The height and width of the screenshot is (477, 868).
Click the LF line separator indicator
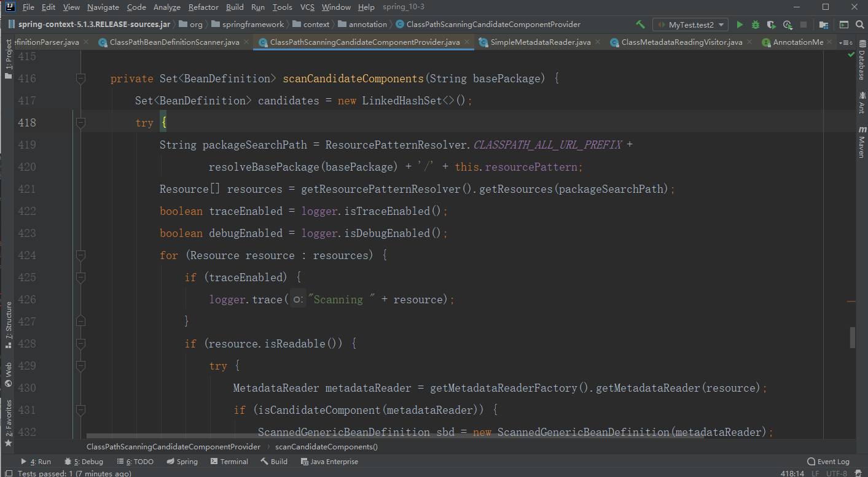pos(815,473)
